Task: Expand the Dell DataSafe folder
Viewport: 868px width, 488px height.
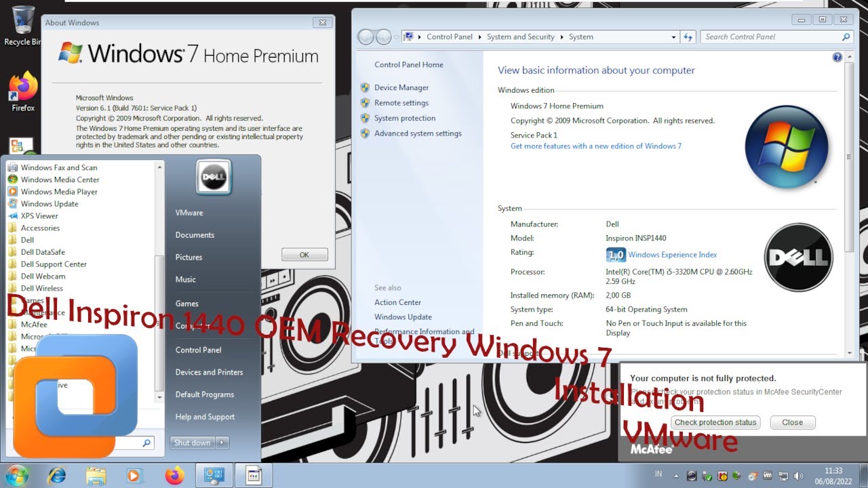Action: tap(43, 252)
